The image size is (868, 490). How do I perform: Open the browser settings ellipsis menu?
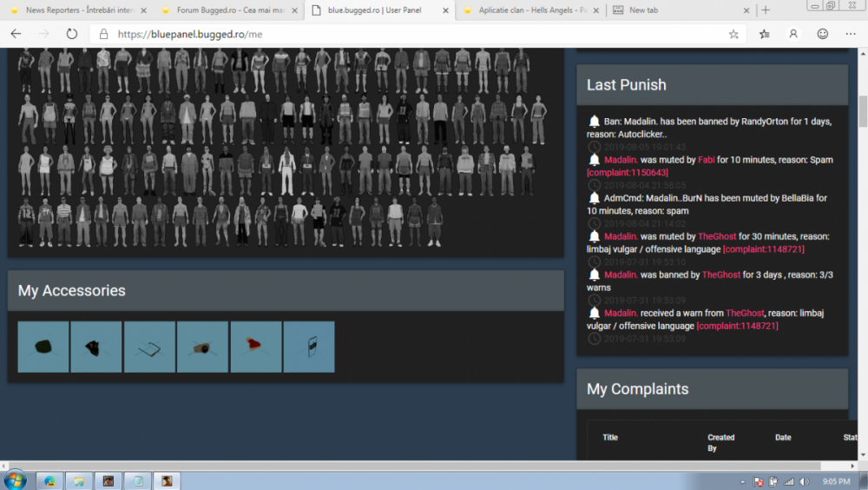(x=852, y=34)
